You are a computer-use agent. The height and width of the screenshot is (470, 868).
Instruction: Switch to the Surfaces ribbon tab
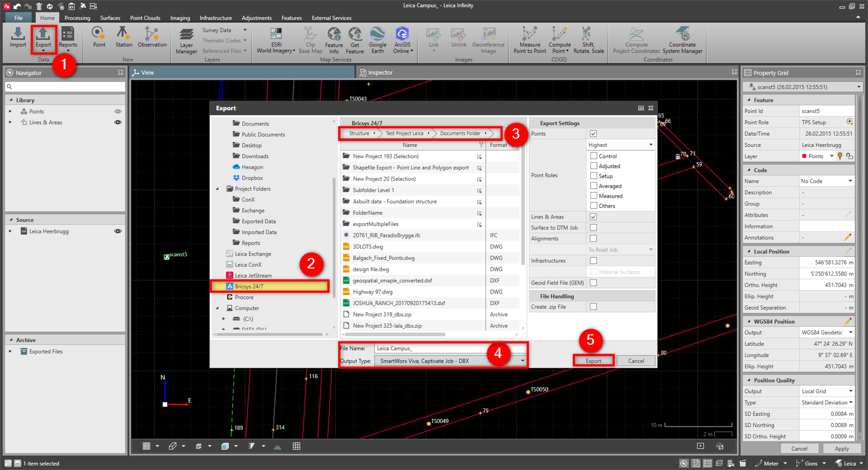coord(110,18)
